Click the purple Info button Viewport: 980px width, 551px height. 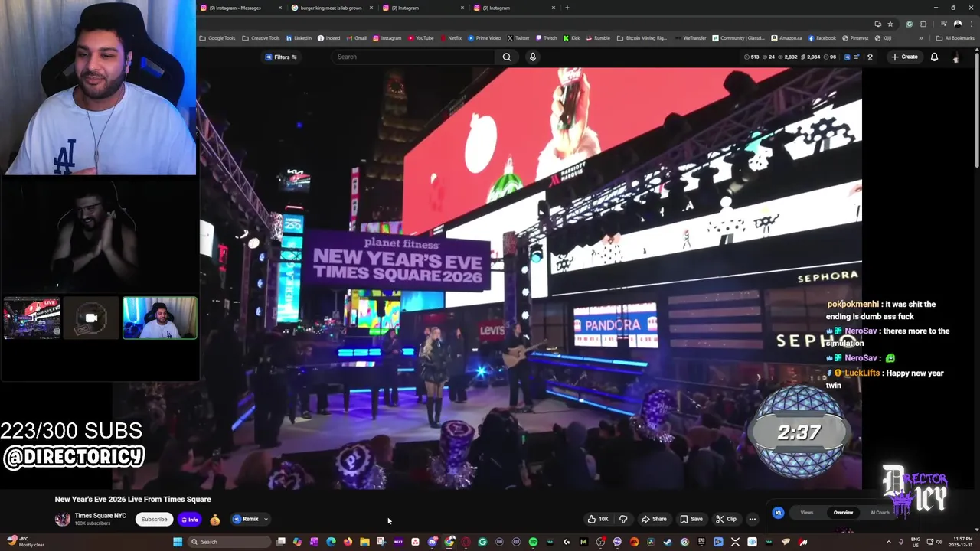189,520
